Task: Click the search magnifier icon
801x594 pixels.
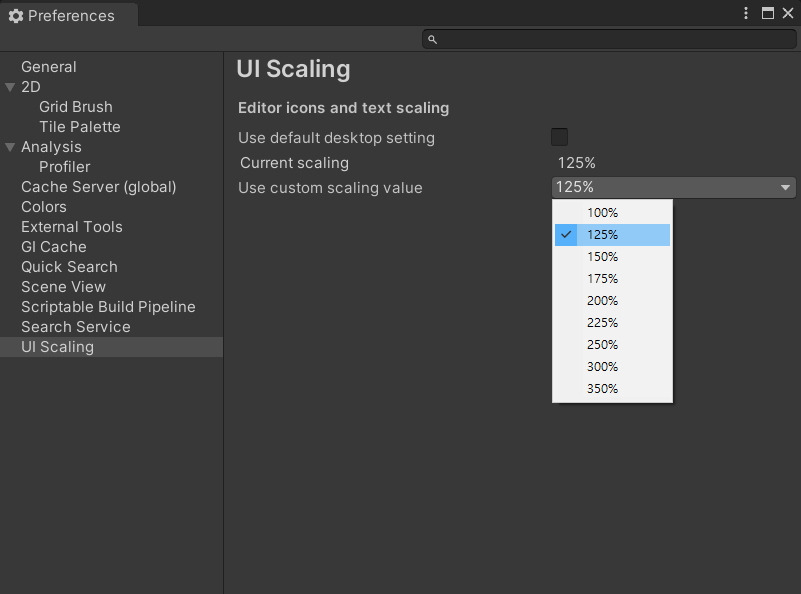Action: coord(432,40)
